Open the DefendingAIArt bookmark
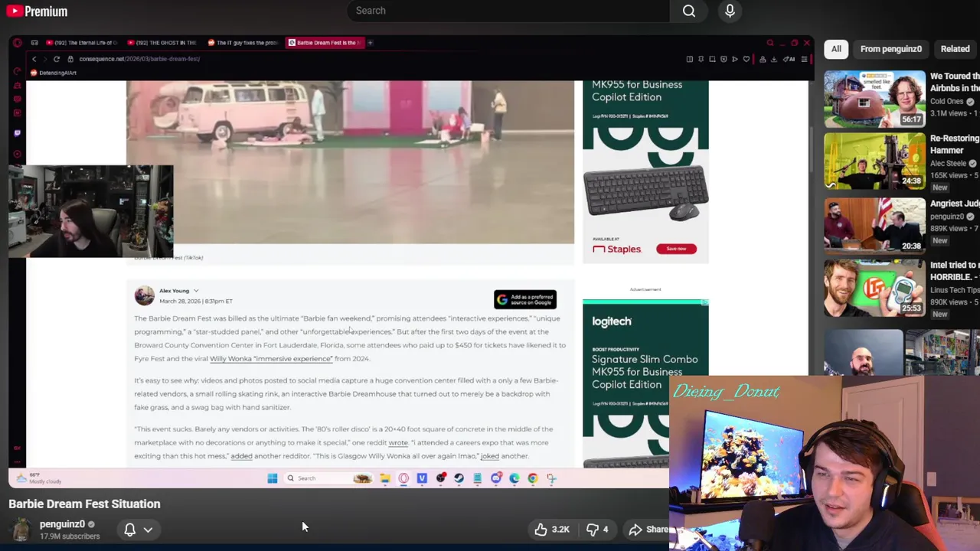This screenshot has width=980, height=551. [54, 73]
